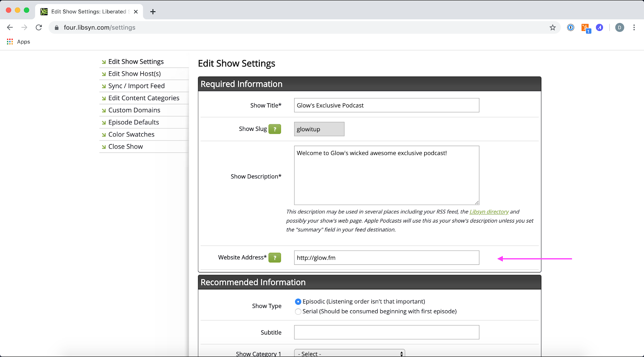The image size is (644, 357).
Task: Open the Show Category 1 dropdown
Action: pyautogui.click(x=349, y=353)
